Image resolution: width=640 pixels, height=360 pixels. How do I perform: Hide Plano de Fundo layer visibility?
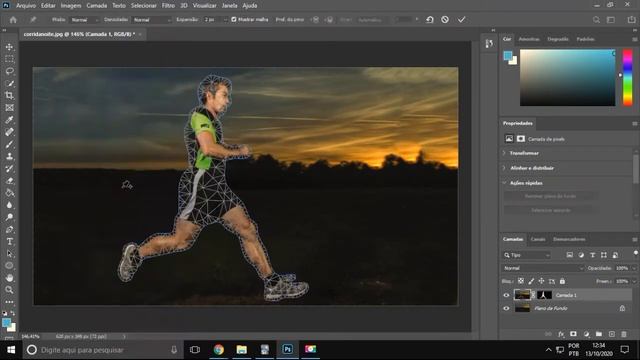coord(507,309)
